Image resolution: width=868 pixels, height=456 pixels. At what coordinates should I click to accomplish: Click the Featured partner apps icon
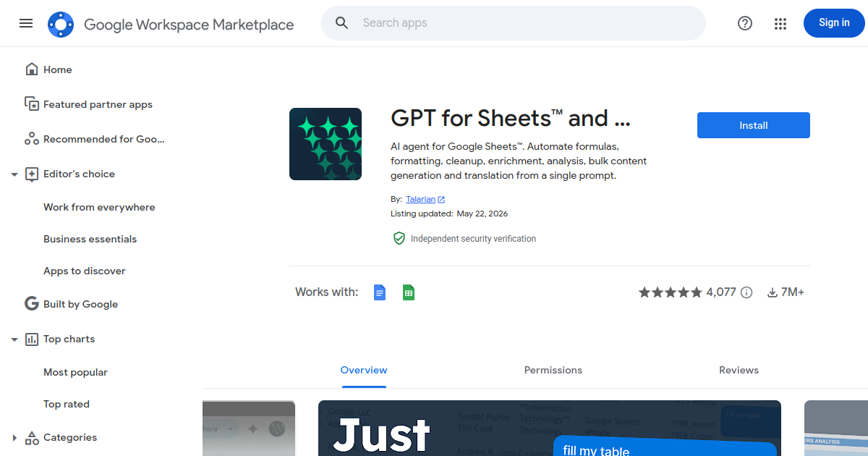click(x=32, y=104)
